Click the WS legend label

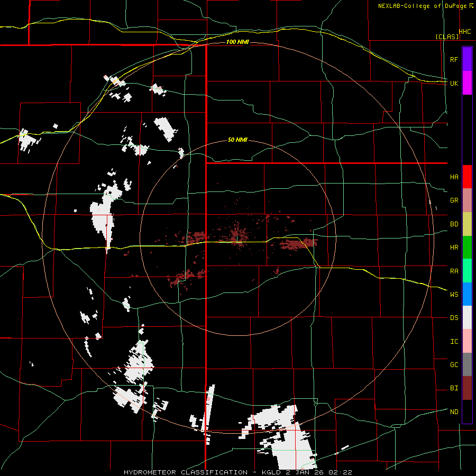point(454,294)
